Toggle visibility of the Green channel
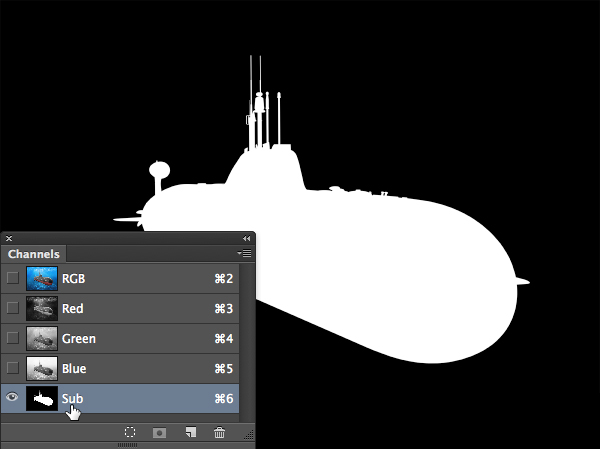Image resolution: width=600 pixels, height=449 pixels. click(x=13, y=338)
